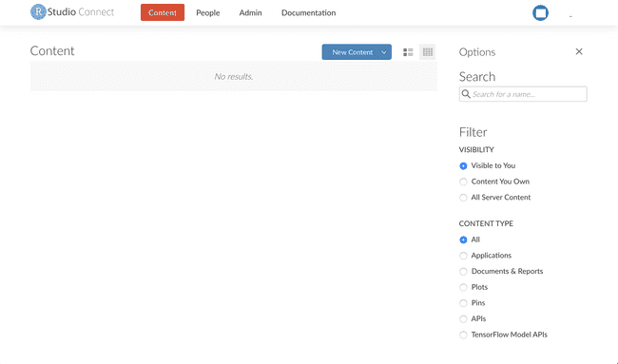Screen dimensions: 618x364
Task: Click the RStudio Connect logo
Action: (72, 12)
